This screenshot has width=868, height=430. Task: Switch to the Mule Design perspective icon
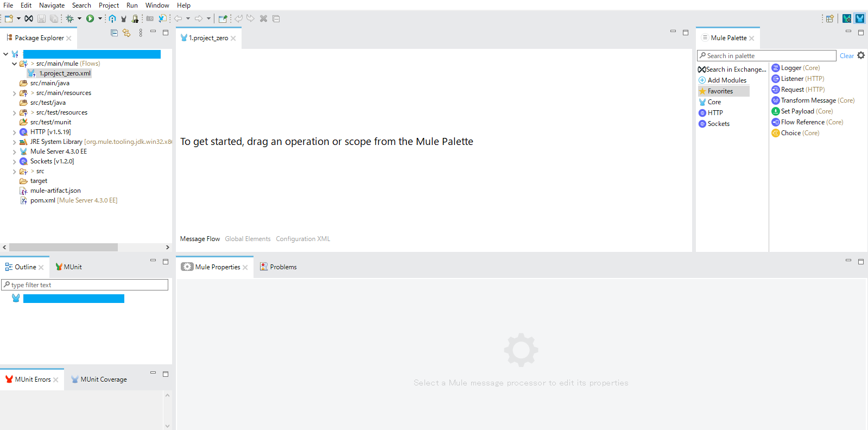coord(860,18)
